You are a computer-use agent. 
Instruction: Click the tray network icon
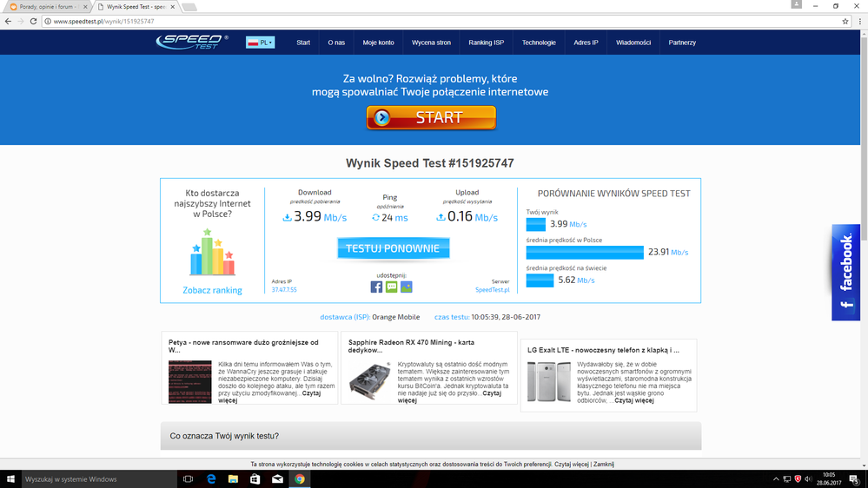point(786,479)
